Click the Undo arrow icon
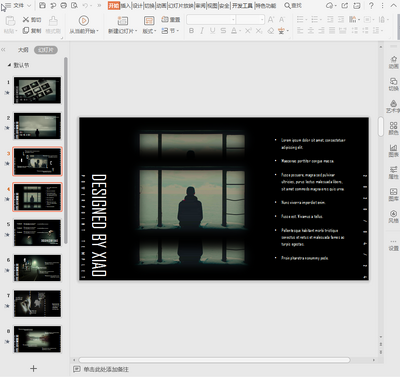The height and width of the screenshot is (377, 400). click(86, 5)
